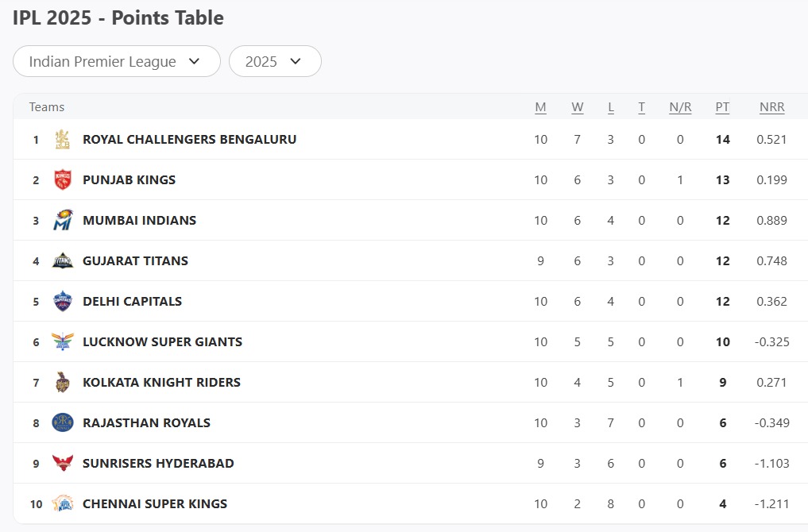Select Kolkata Knight Riders' NRR 0.271
This screenshot has height=532, width=808.
(772, 382)
